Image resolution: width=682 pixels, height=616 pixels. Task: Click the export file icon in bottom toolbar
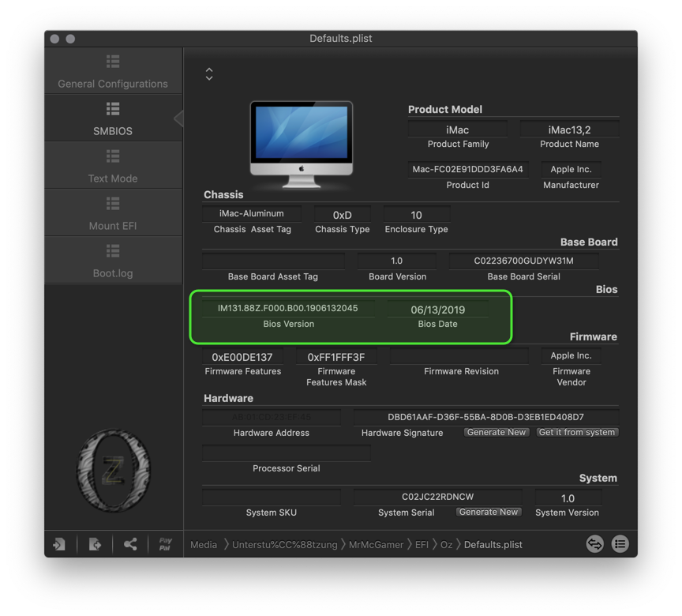click(x=95, y=544)
